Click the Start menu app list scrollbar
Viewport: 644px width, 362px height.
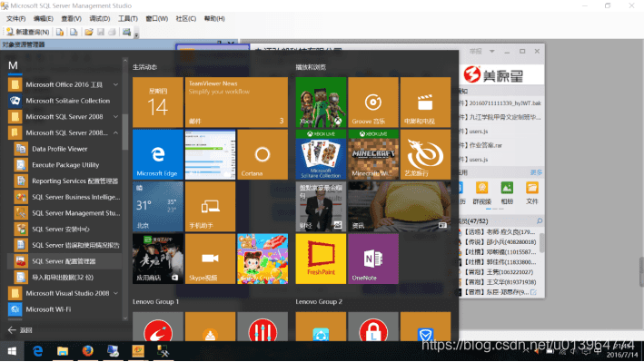[x=125, y=132]
